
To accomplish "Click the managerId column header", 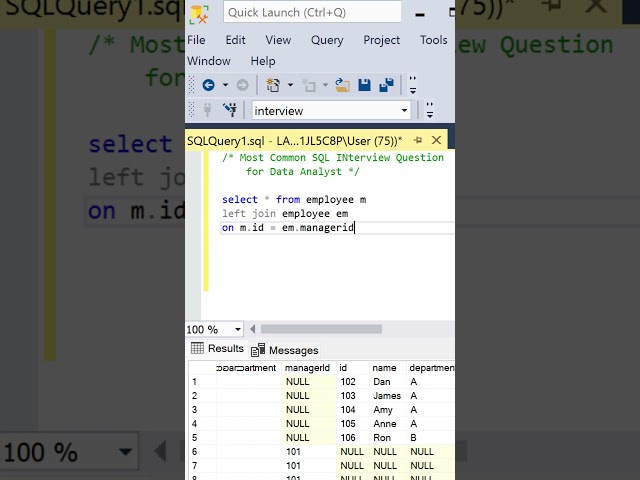I will [x=307, y=368].
